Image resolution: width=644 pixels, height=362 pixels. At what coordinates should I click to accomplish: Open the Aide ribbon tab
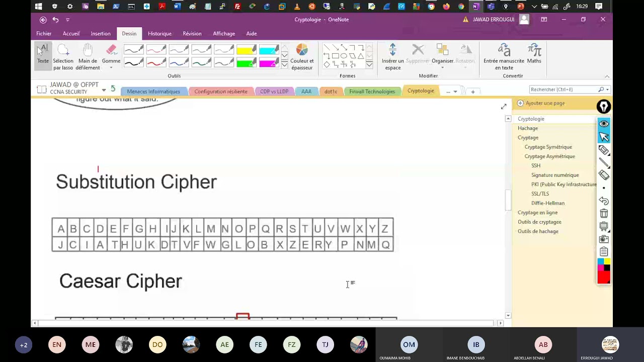pos(252,34)
